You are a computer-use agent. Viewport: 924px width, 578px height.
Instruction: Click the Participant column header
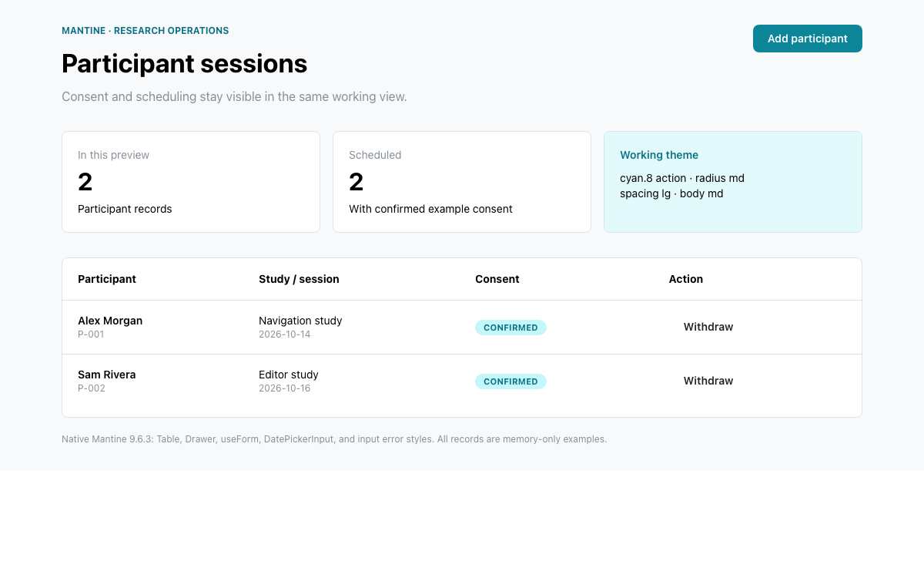107,279
